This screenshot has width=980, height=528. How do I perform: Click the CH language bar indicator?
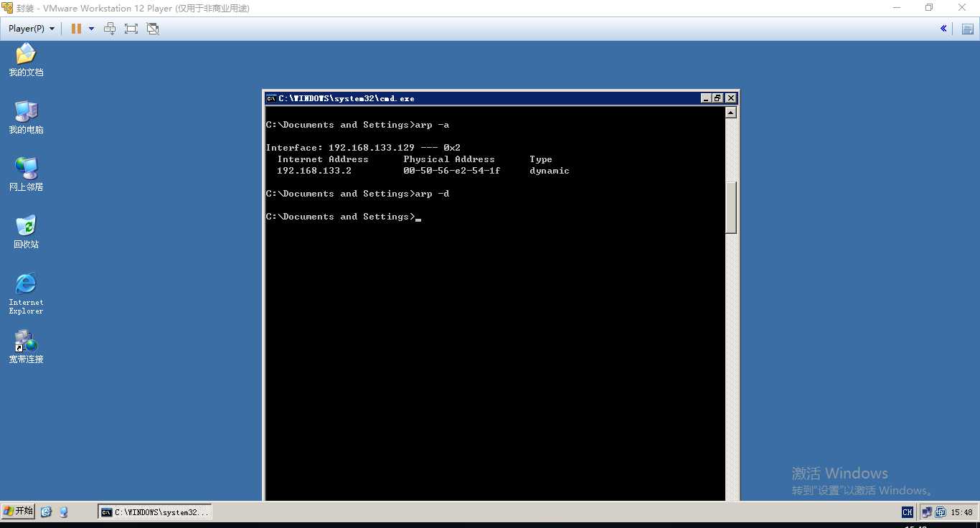point(908,512)
